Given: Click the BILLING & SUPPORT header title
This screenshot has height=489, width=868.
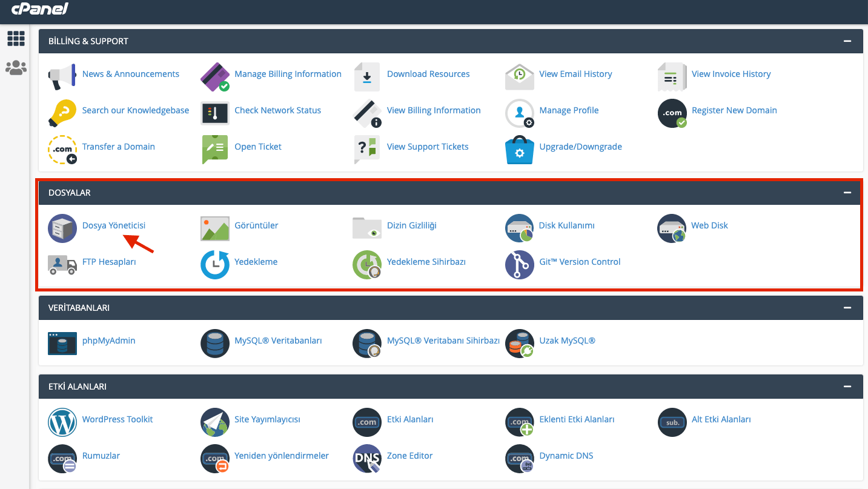Looking at the screenshot, I should point(88,41).
